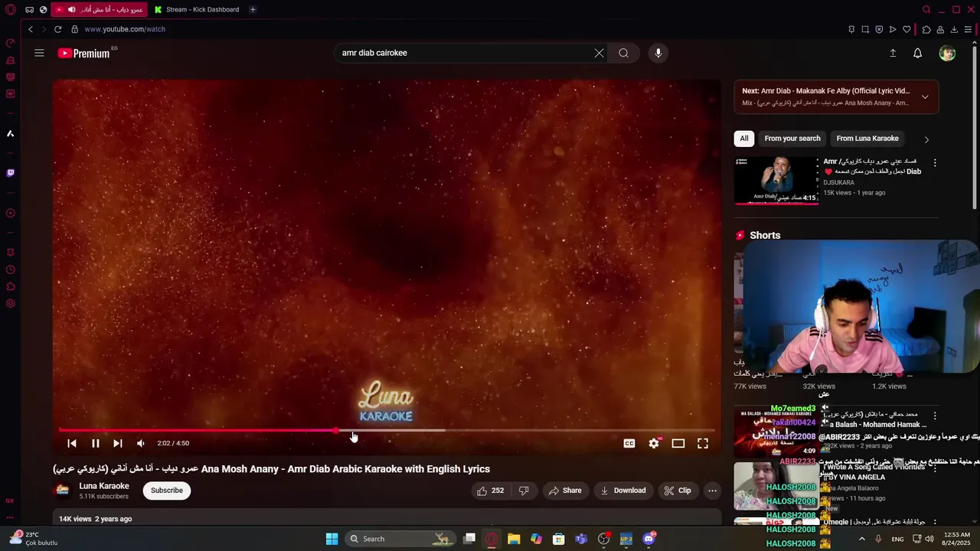Viewport: 980px width, 551px height.
Task: Seek on the red video progress bar
Action: point(387,430)
